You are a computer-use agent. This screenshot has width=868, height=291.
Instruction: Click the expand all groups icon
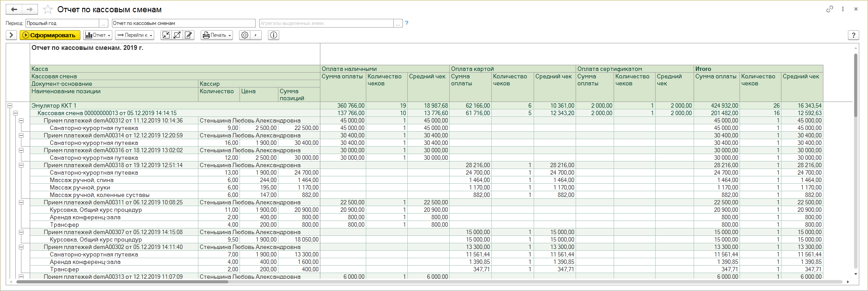pyautogui.click(x=177, y=35)
